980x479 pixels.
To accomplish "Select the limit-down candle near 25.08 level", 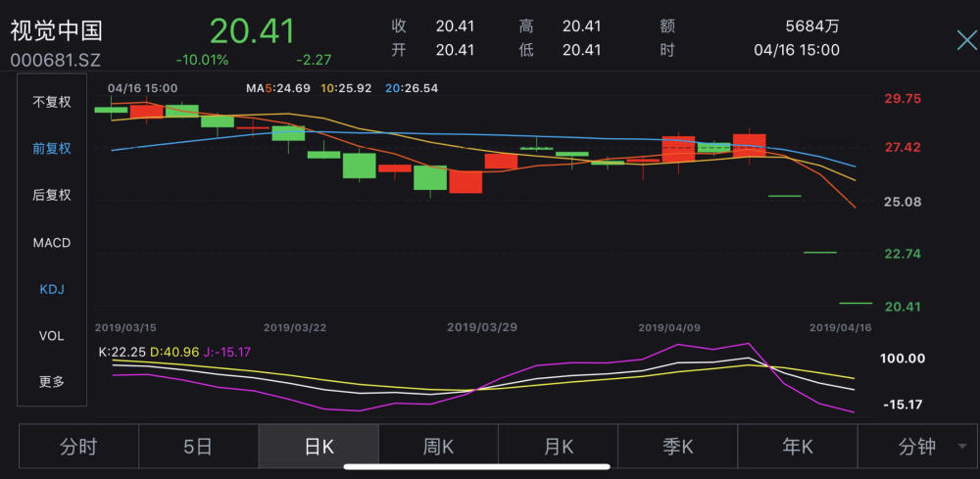I will pos(784,196).
